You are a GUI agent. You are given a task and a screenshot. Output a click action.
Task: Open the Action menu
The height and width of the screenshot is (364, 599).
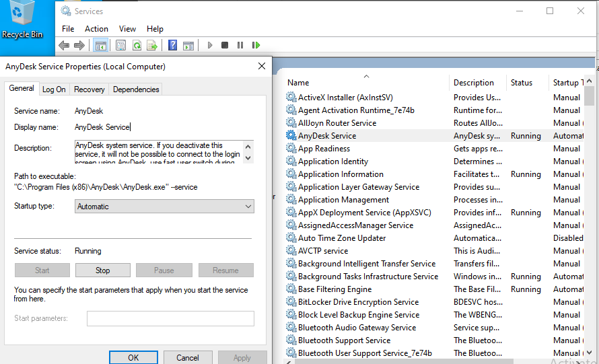pos(96,29)
